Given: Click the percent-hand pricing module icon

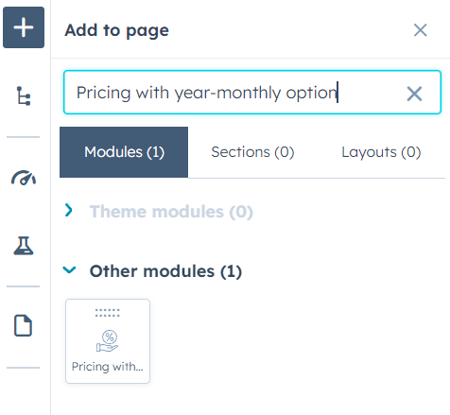Looking at the screenshot, I should 107,341.
